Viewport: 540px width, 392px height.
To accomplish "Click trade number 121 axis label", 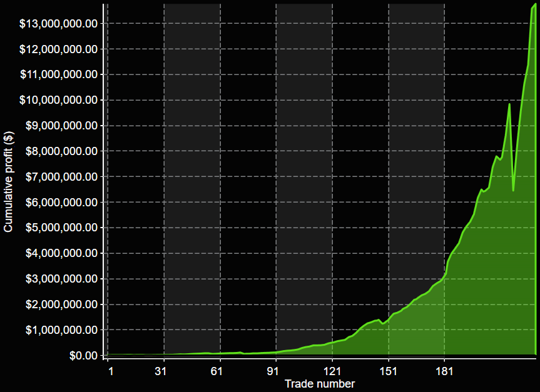I will (x=332, y=371).
